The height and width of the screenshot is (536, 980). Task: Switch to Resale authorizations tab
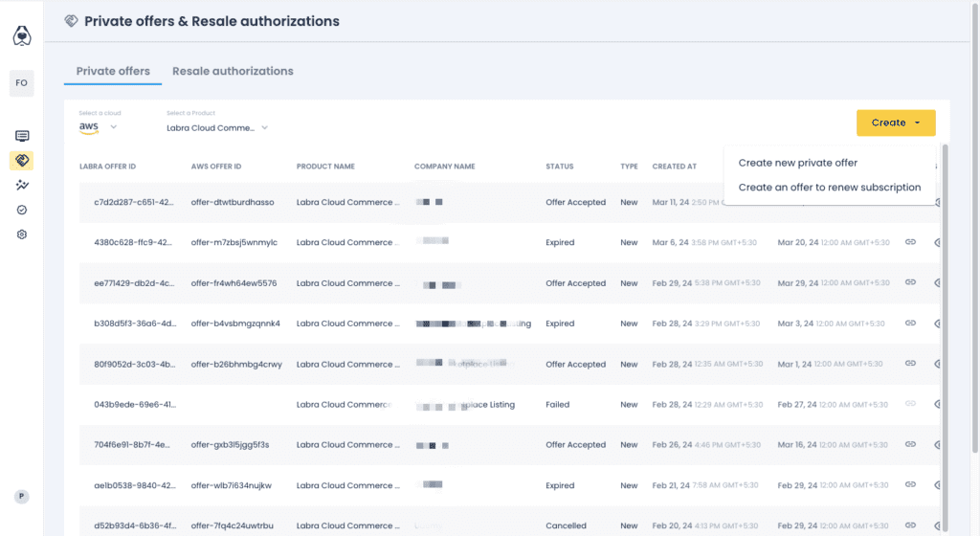click(233, 71)
